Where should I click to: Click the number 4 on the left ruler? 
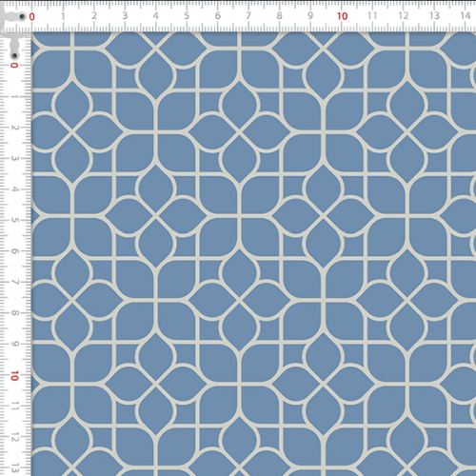[x=14, y=189]
